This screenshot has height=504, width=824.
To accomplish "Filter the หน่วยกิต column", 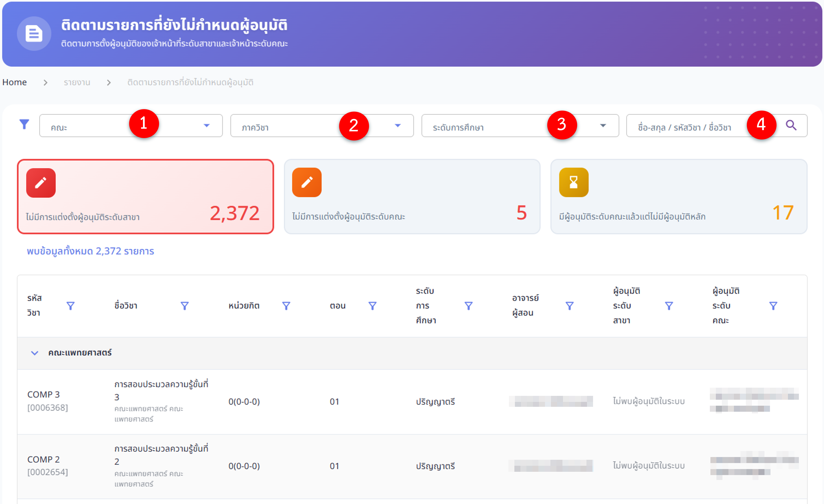I will [286, 306].
